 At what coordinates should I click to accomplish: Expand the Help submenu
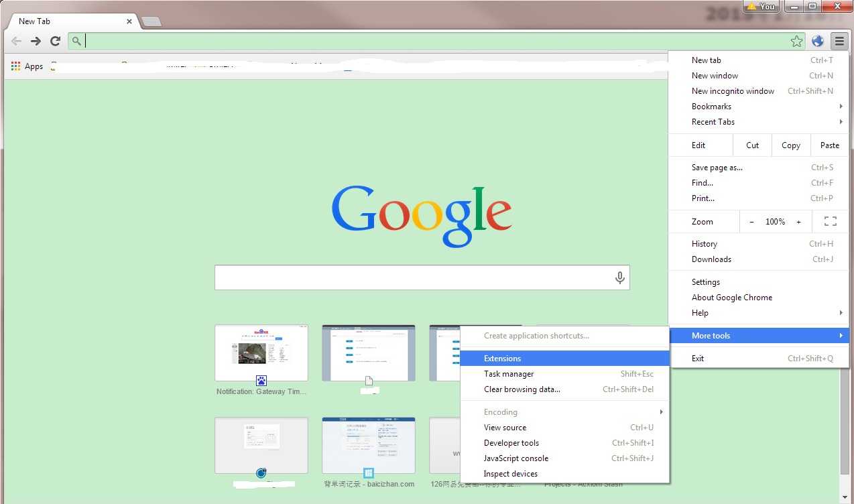[x=759, y=313]
